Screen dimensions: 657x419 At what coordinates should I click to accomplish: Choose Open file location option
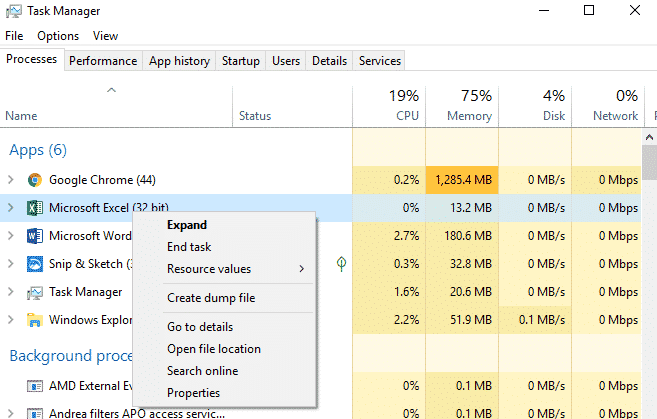[x=224, y=349]
